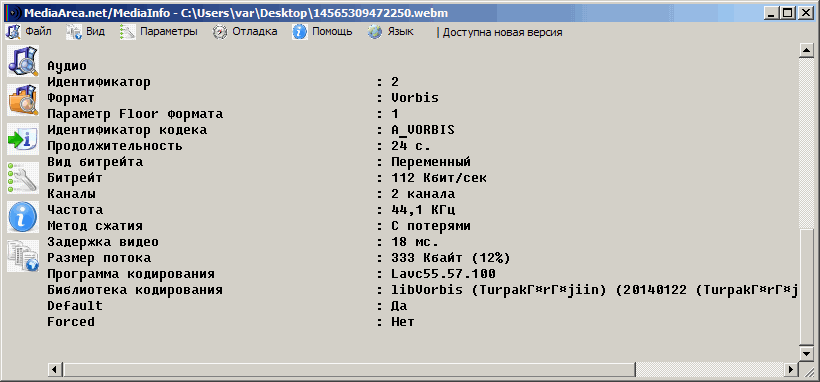This screenshot has height=382, width=820.
Task: Select the duration value 24 с.
Action: point(411,145)
